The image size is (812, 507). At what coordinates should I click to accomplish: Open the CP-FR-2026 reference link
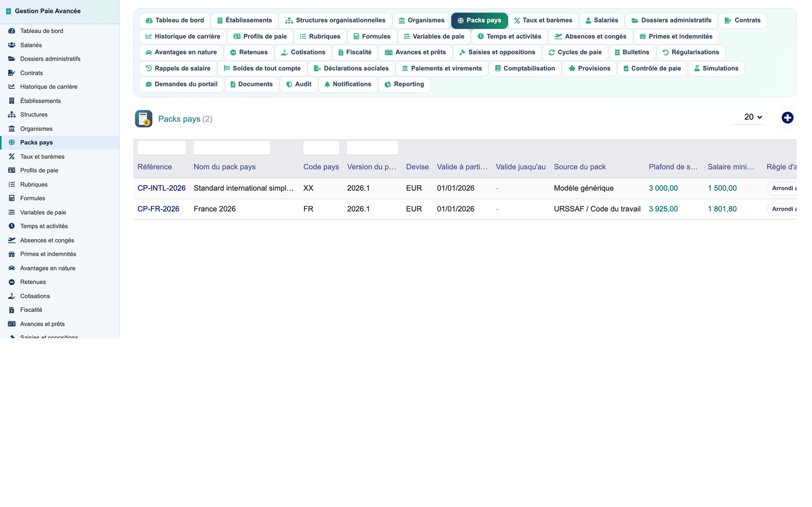(158, 209)
